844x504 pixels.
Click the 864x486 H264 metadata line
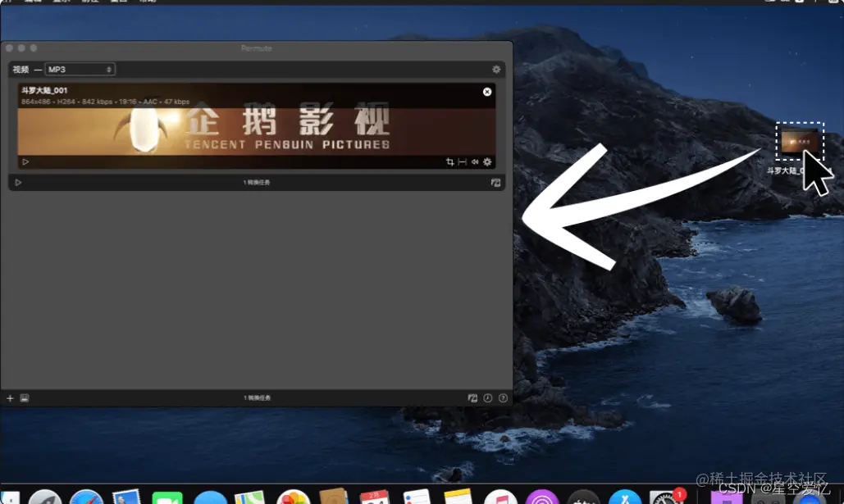pos(106,102)
